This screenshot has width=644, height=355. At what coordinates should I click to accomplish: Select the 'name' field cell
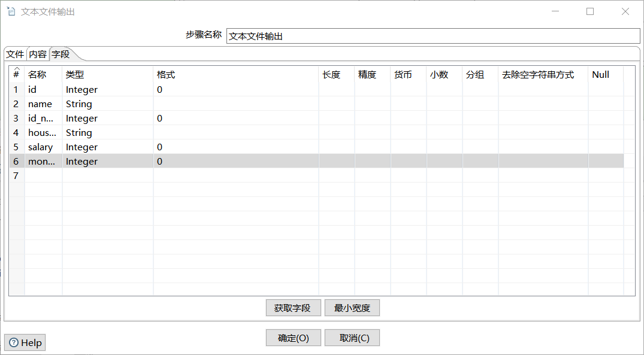coord(44,104)
